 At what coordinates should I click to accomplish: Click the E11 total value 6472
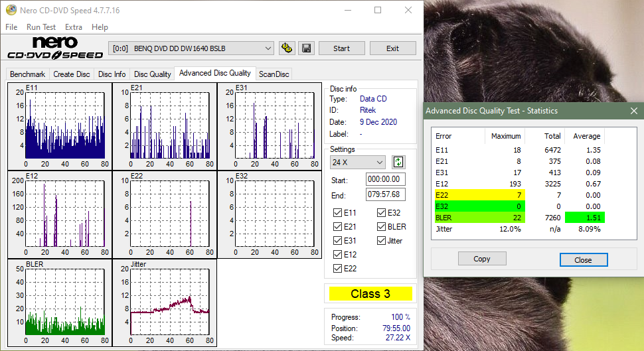point(552,150)
